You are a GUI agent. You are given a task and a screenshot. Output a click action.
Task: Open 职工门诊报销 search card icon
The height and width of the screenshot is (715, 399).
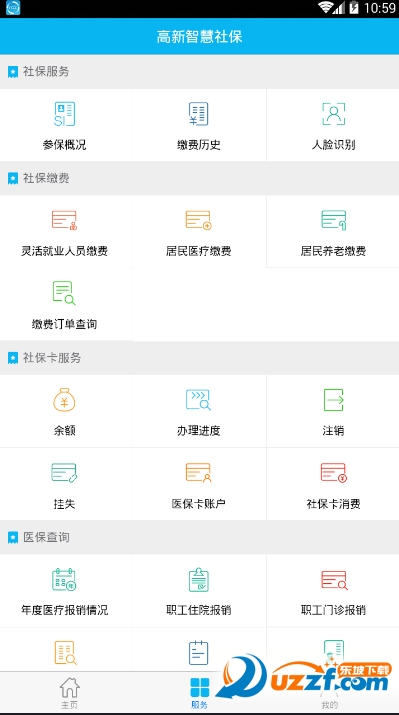point(334,580)
